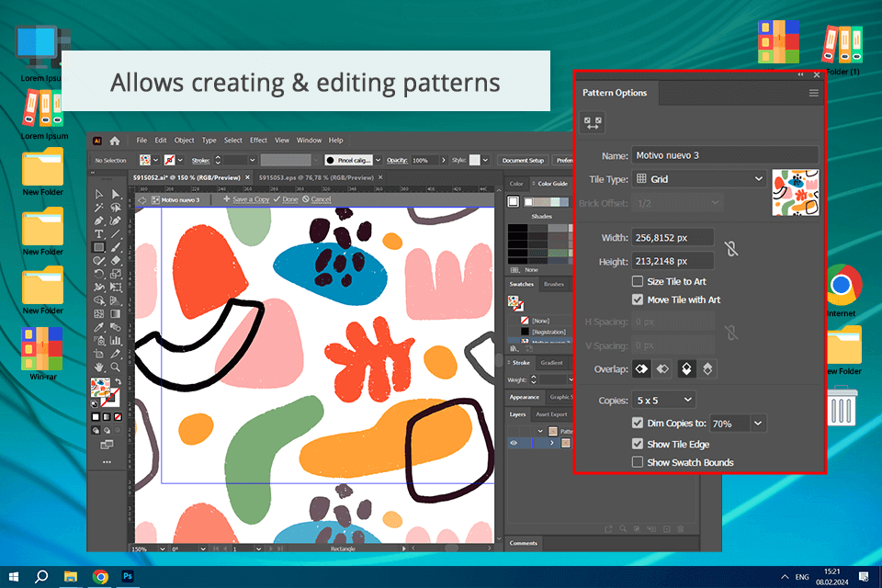882x588 pixels.
Task: Switch to the Gradient panel tab
Action: coord(551,363)
